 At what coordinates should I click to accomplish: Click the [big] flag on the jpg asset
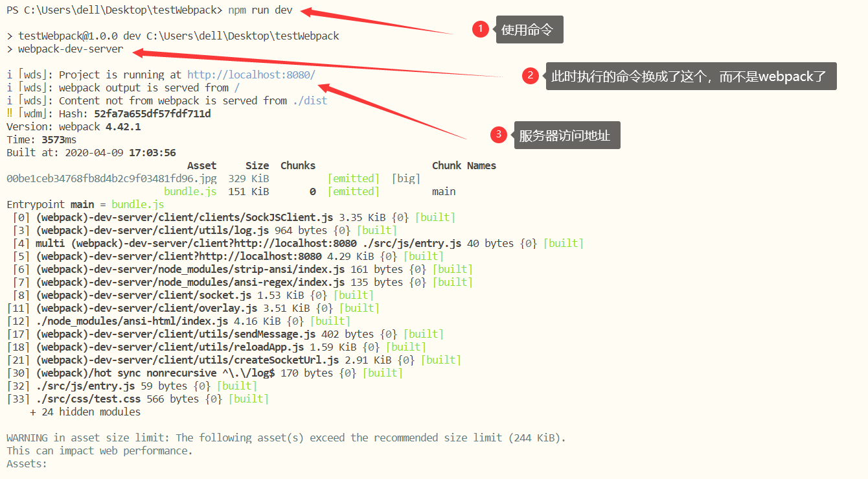pos(406,178)
